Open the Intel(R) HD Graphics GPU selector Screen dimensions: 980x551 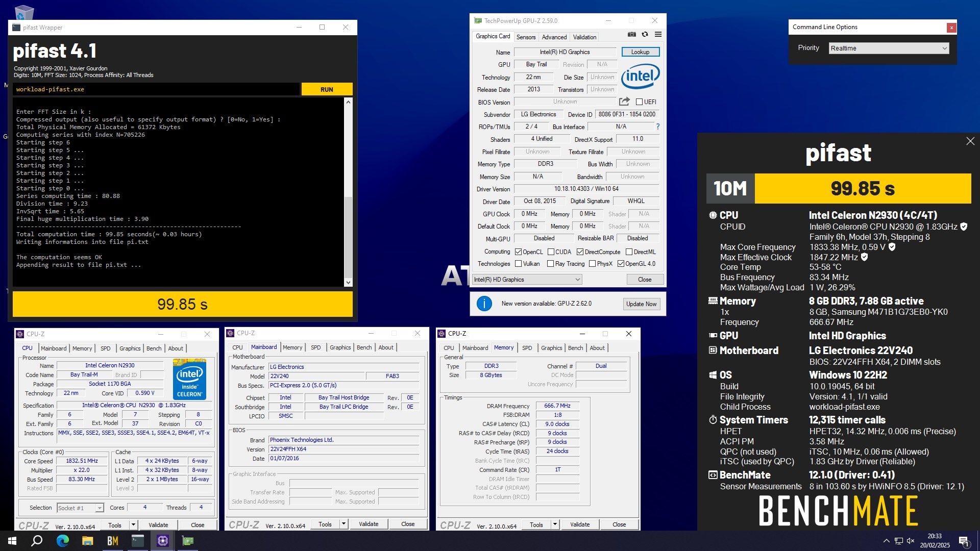click(527, 280)
